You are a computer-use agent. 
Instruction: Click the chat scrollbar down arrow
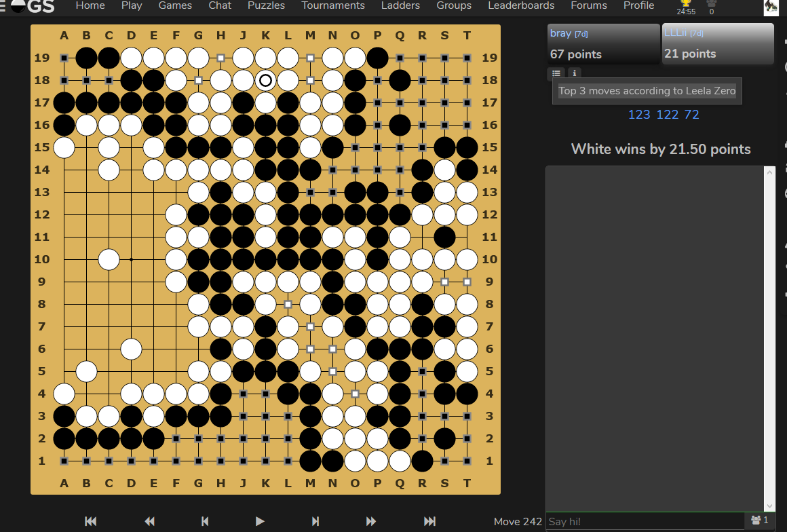click(x=769, y=506)
